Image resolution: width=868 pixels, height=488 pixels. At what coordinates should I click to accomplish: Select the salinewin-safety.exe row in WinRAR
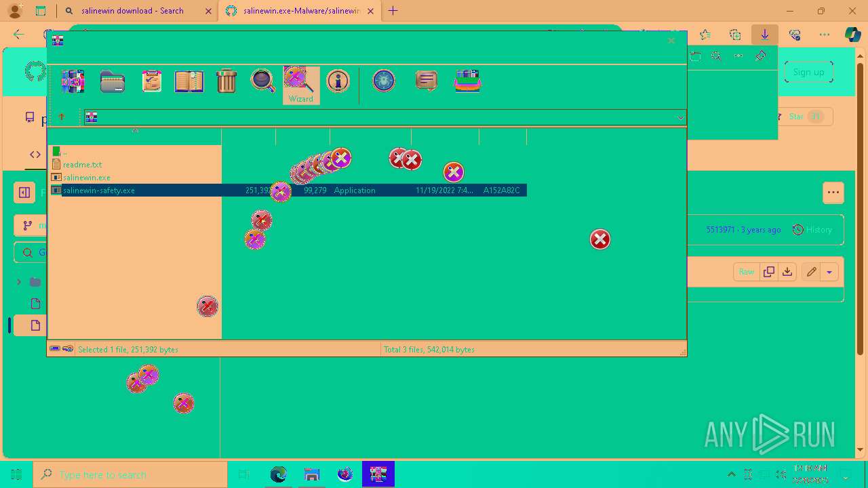[x=289, y=190]
